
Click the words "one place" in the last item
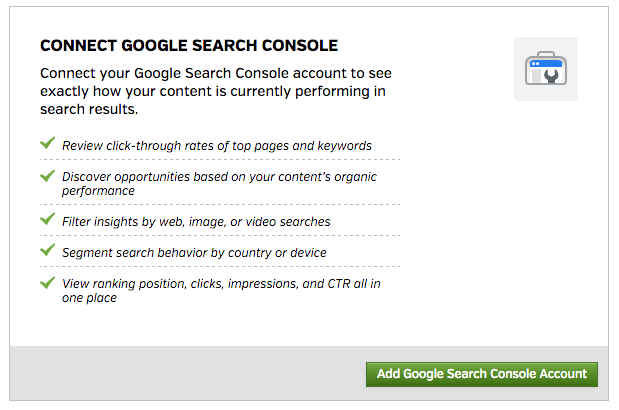89,298
